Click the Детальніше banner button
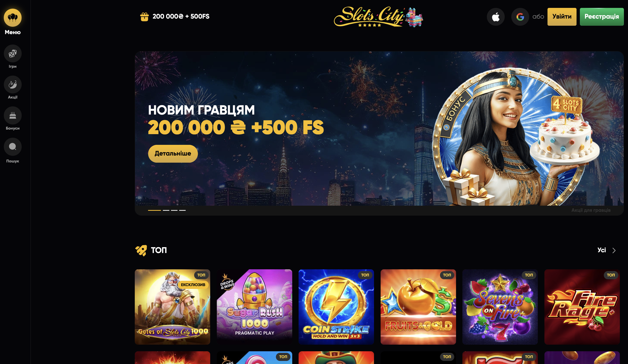The height and width of the screenshot is (364, 628). tap(173, 153)
